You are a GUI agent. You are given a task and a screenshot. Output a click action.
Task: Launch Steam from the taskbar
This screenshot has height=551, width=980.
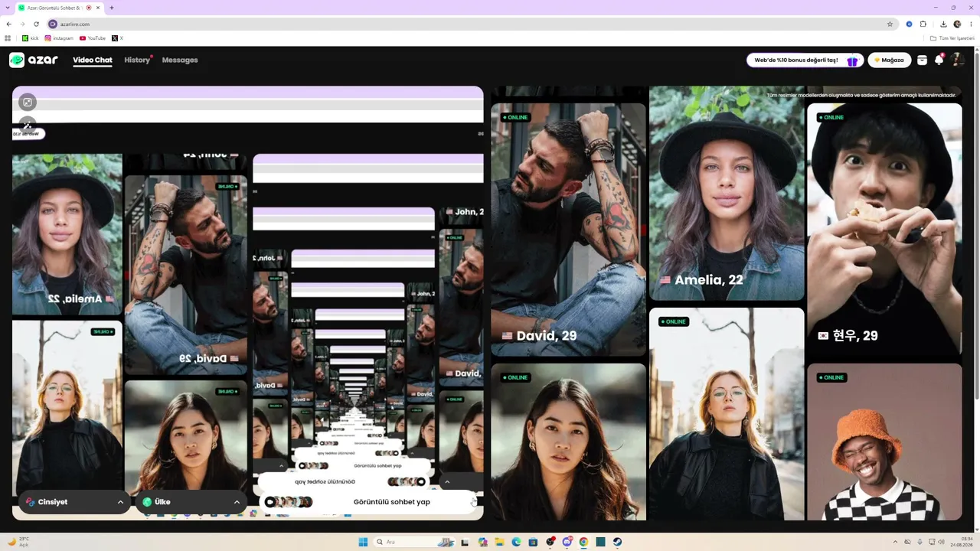click(617, 542)
